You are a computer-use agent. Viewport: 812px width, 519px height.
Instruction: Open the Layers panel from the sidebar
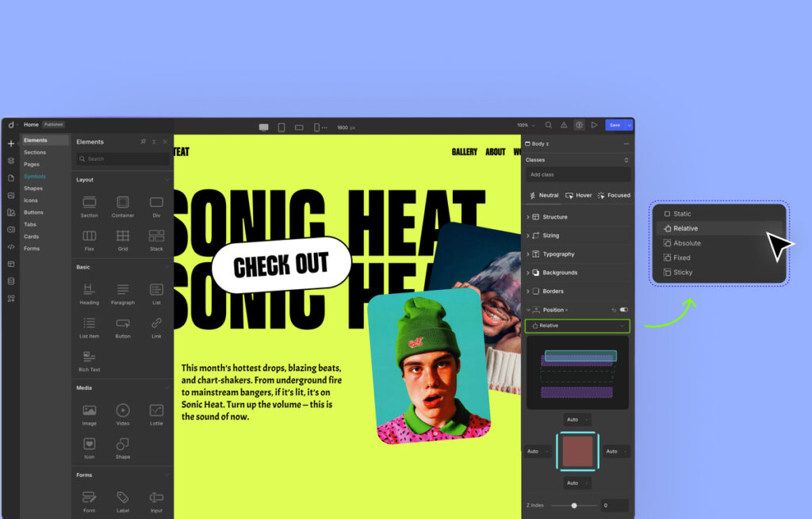coord(11,160)
